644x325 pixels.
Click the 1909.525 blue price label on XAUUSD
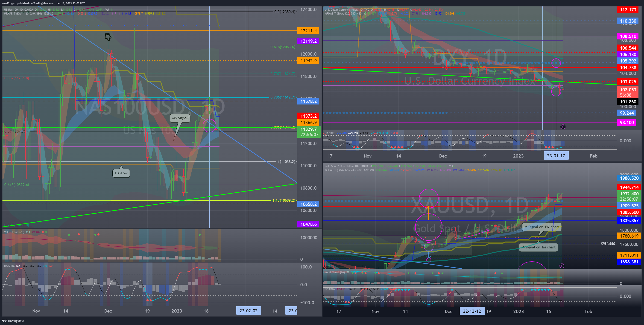click(629, 206)
